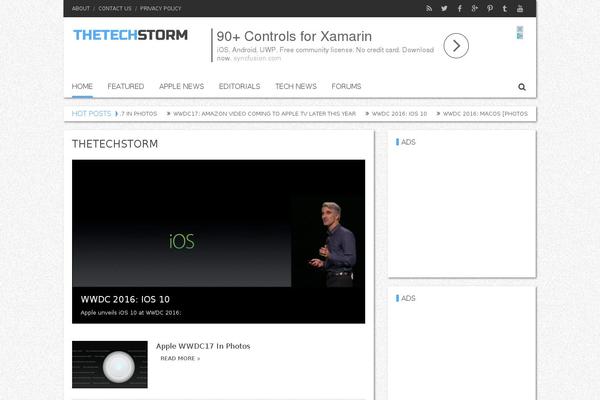Open featured title WWDC 2016: iOS 10
The width and height of the screenshot is (600, 400).
pyautogui.click(x=125, y=299)
